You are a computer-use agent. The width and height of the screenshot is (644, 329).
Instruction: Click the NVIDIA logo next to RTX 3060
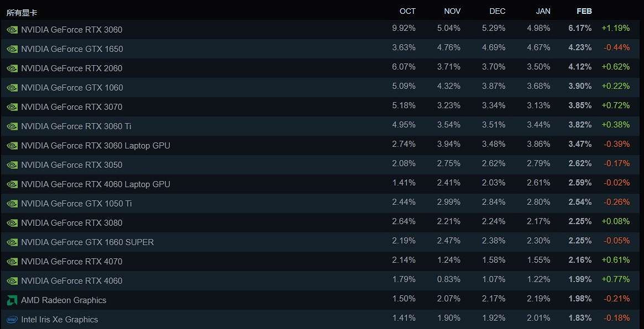click(12, 30)
